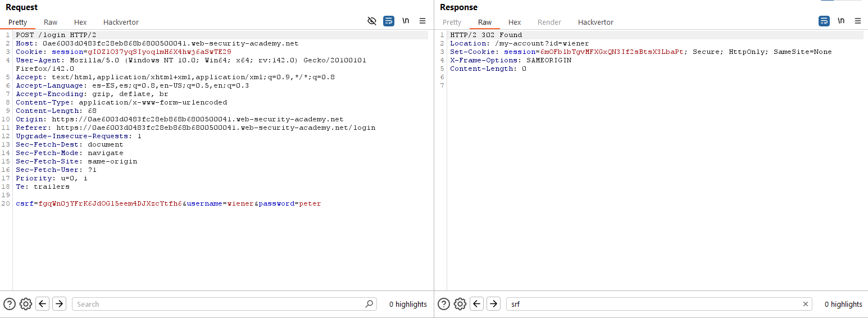This screenshot has width=868, height=318.
Task: Toggle the crossed-out eye icon in Request
Action: 371,21
